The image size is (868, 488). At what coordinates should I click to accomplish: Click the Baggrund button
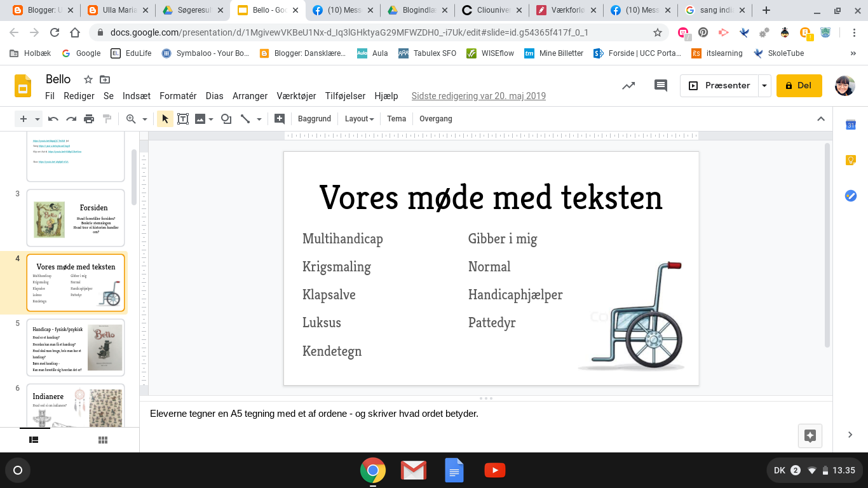point(315,119)
